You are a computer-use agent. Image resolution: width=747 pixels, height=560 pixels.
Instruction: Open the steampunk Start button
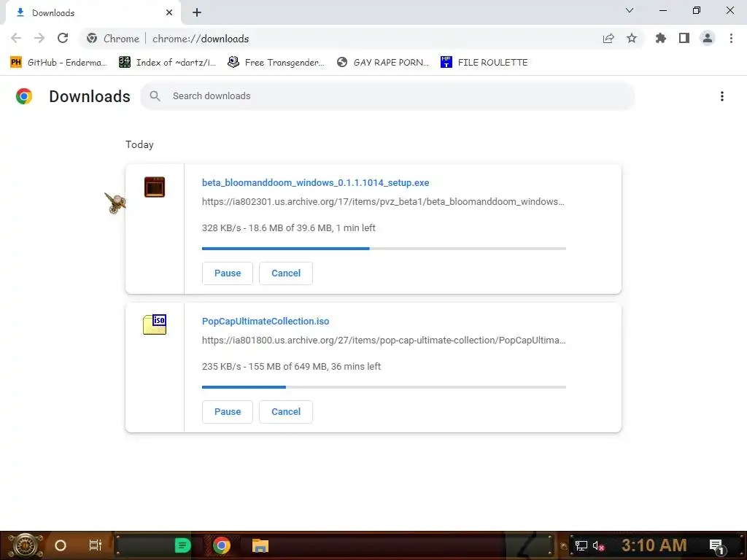26,545
